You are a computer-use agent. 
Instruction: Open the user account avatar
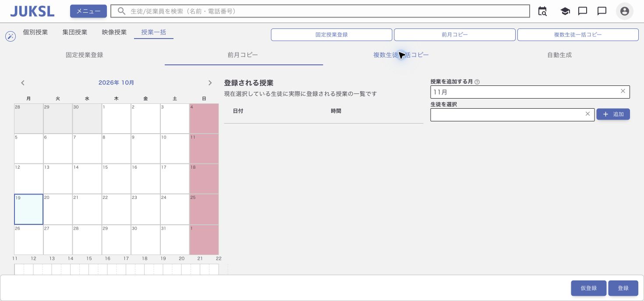tap(625, 11)
